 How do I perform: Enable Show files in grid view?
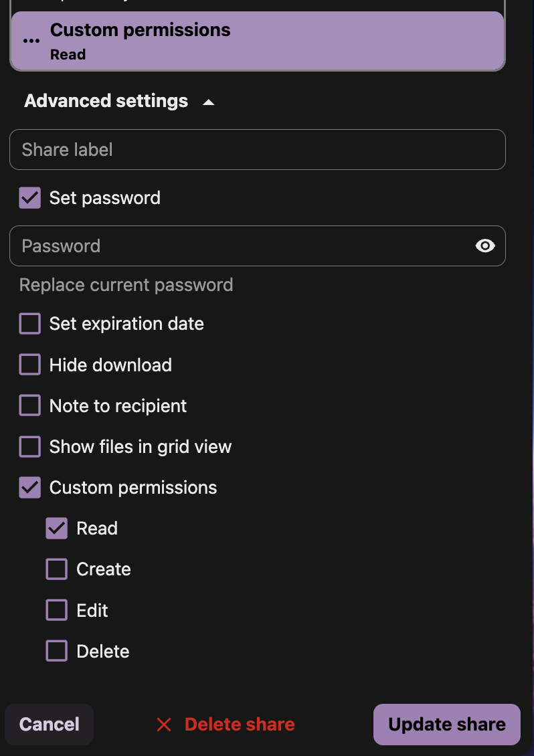(x=30, y=447)
